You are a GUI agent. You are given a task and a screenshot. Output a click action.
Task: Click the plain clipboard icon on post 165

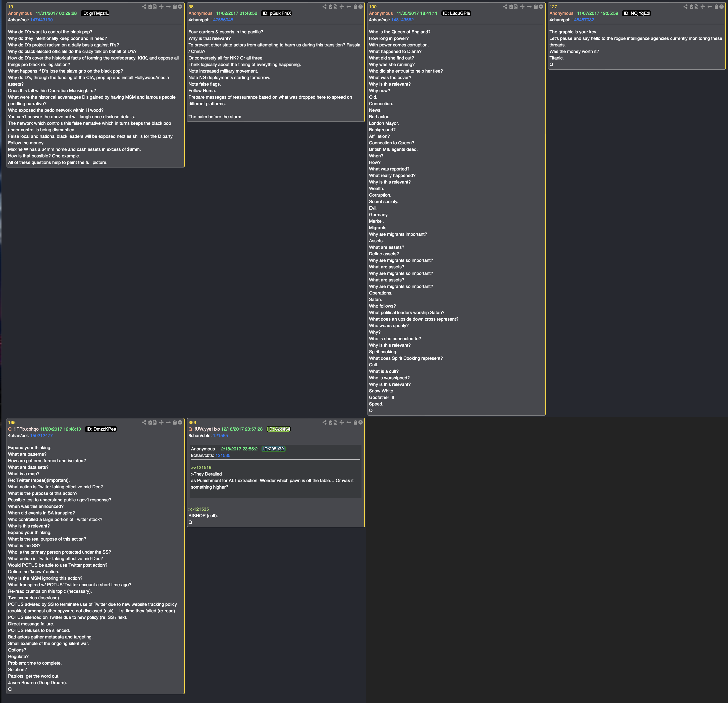175,422
